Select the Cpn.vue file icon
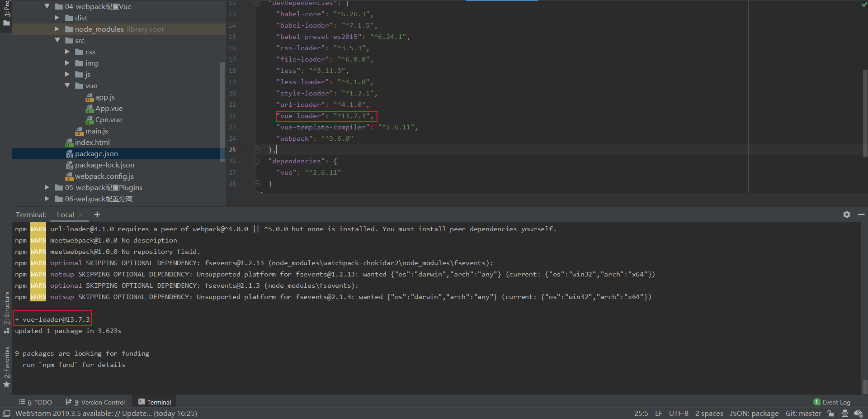868x419 pixels. [x=90, y=120]
